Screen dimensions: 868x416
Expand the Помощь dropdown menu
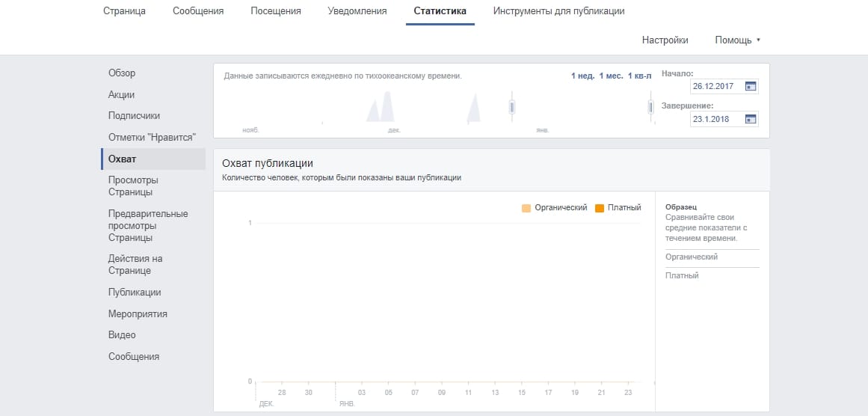[x=738, y=40]
